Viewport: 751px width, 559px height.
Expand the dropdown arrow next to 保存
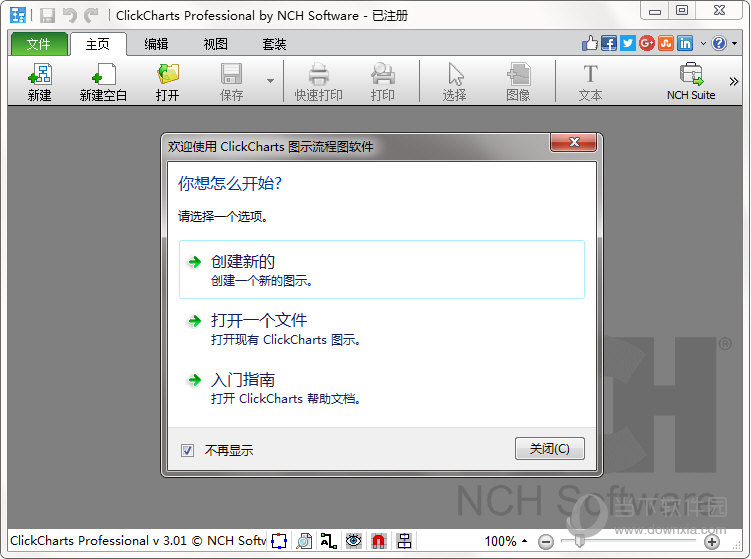tap(271, 80)
